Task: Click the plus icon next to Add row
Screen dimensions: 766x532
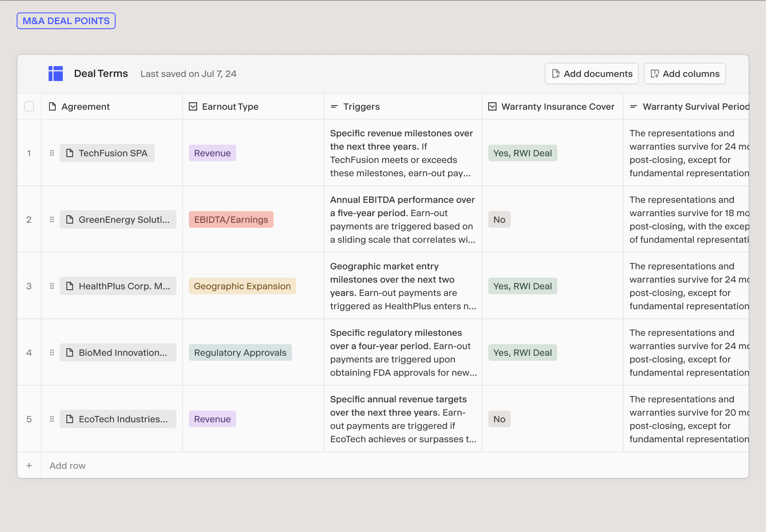Action: coord(29,465)
